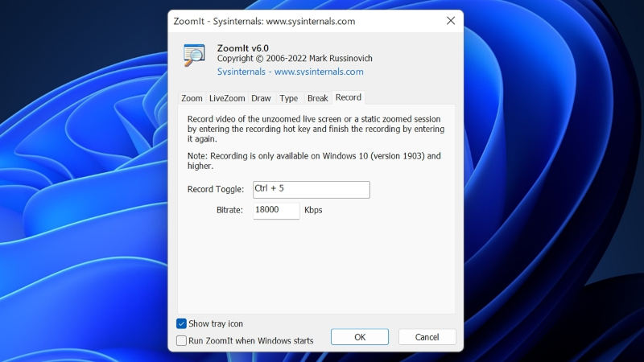Open the Break tab
Viewport: 644px width, 362px height.
[x=317, y=98]
